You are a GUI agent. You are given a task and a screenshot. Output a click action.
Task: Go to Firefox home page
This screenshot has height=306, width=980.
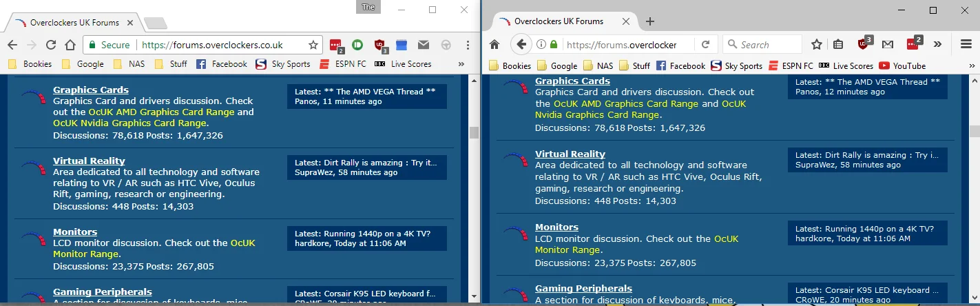tap(494, 44)
